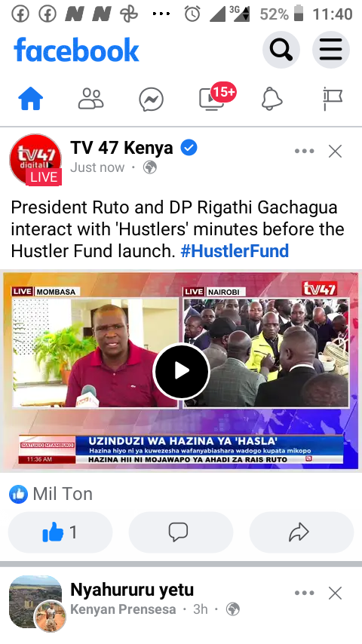The width and height of the screenshot is (362, 644).
Task: Open the Pages flag icon
Action: point(333,99)
